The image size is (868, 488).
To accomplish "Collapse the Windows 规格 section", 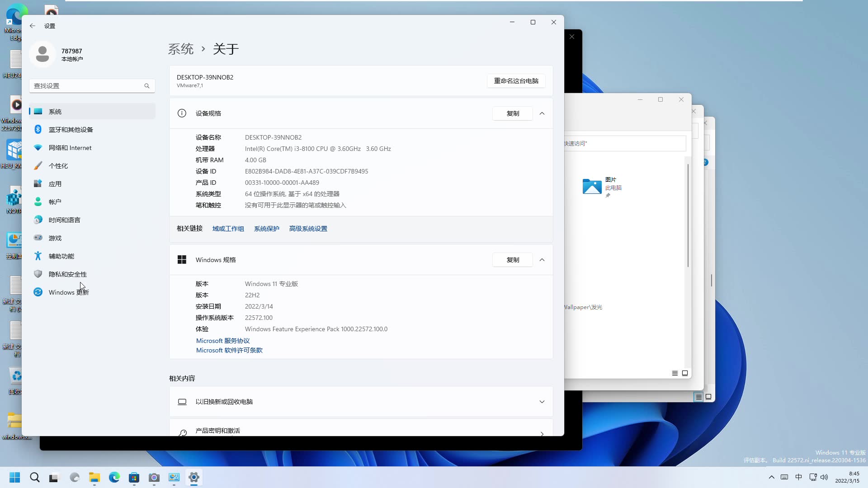I will pyautogui.click(x=542, y=260).
